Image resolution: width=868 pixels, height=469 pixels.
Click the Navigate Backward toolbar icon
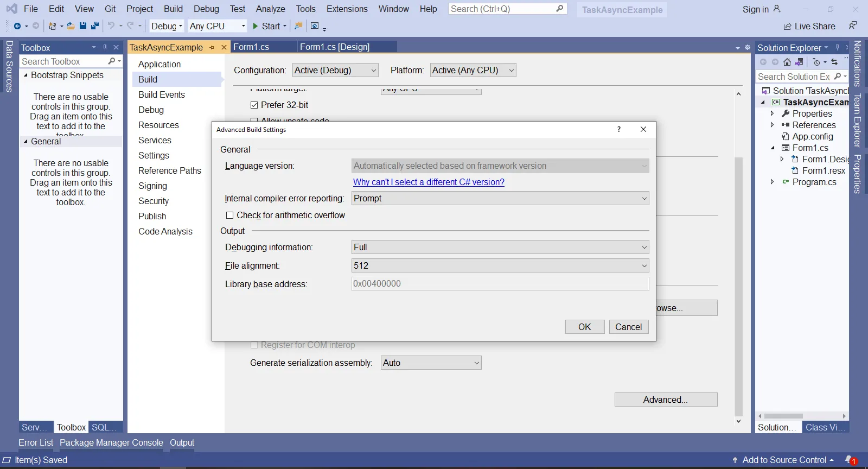(17, 26)
